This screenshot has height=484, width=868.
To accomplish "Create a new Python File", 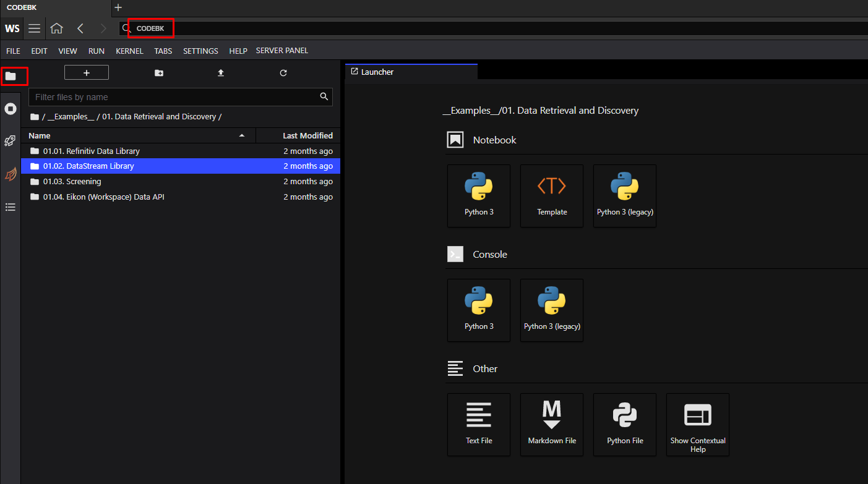I will pos(625,425).
